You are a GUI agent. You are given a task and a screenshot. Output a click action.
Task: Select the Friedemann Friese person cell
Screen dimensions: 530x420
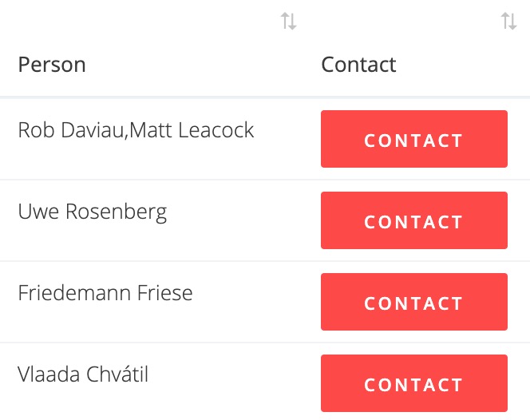click(105, 293)
